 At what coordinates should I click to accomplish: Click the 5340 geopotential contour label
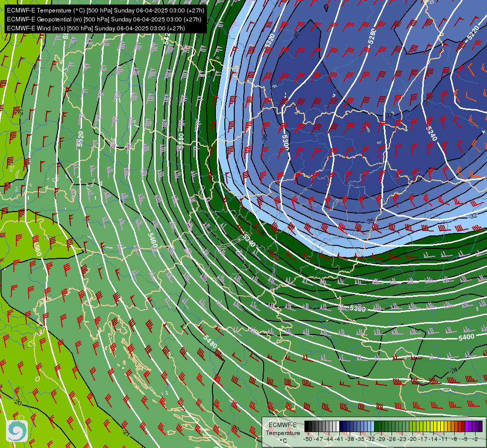point(249,240)
